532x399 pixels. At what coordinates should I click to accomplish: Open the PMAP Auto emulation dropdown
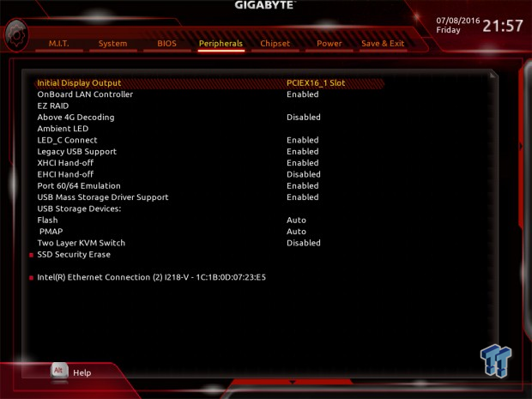[296, 232]
